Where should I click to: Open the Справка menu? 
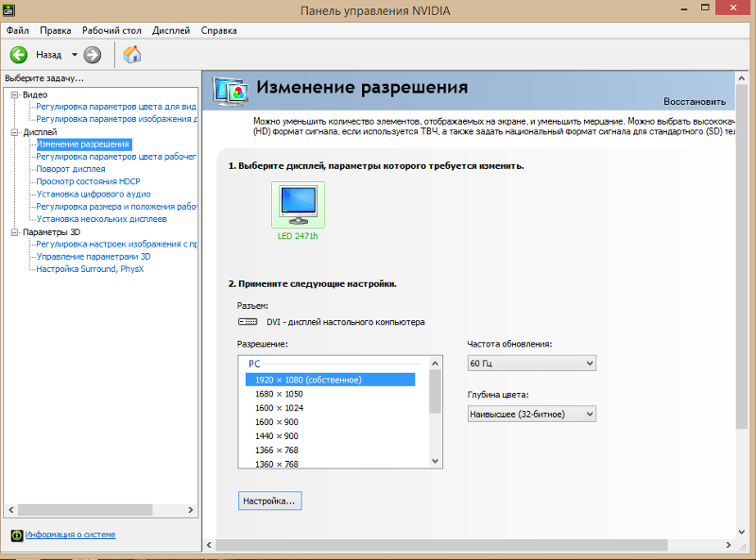[219, 30]
